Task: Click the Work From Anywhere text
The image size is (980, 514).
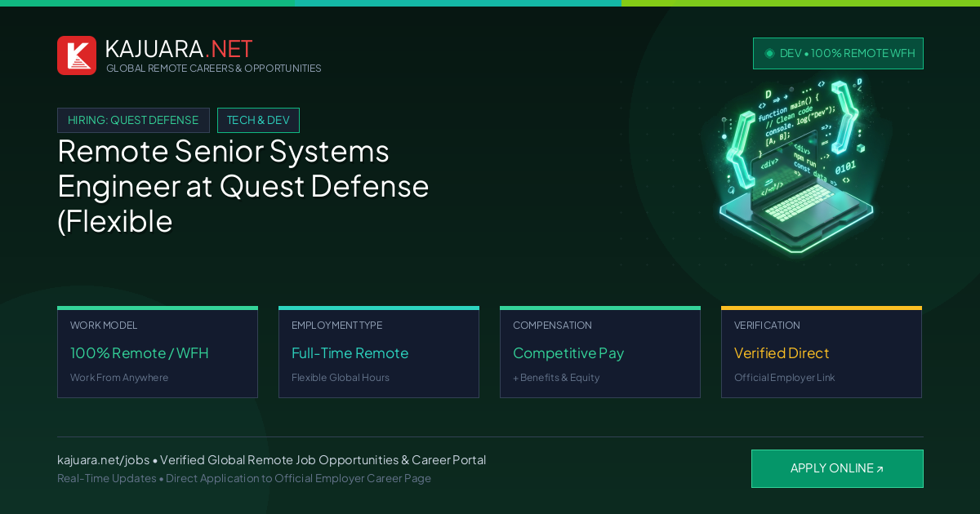Action: [119, 378]
